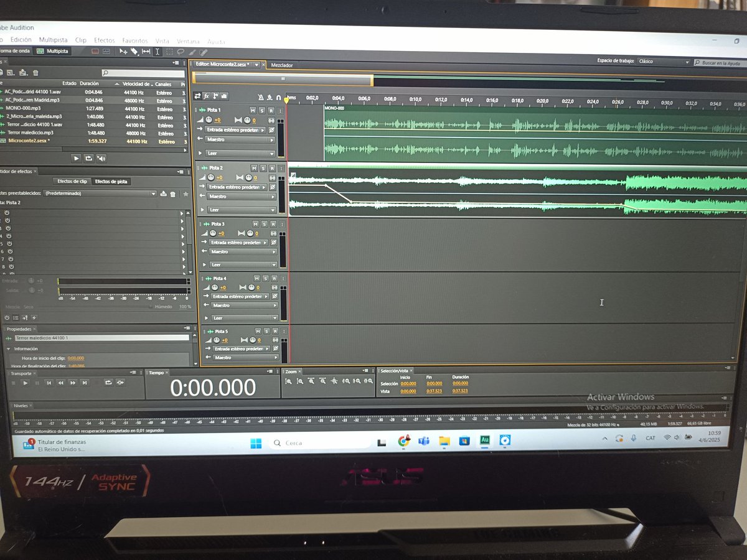747x560 pixels.
Task: Switch to Multipista view button
Action: (x=53, y=51)
